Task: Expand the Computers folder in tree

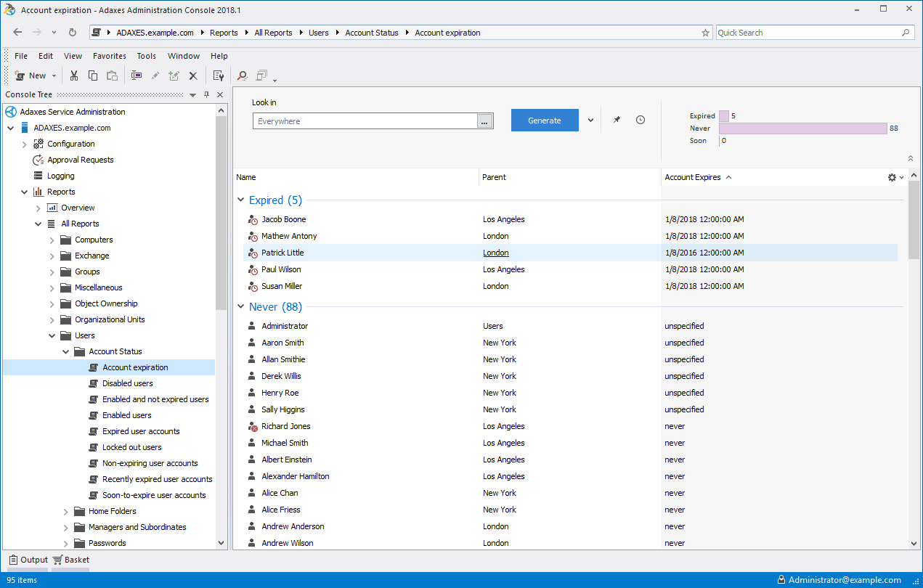Action: [52, 240]
